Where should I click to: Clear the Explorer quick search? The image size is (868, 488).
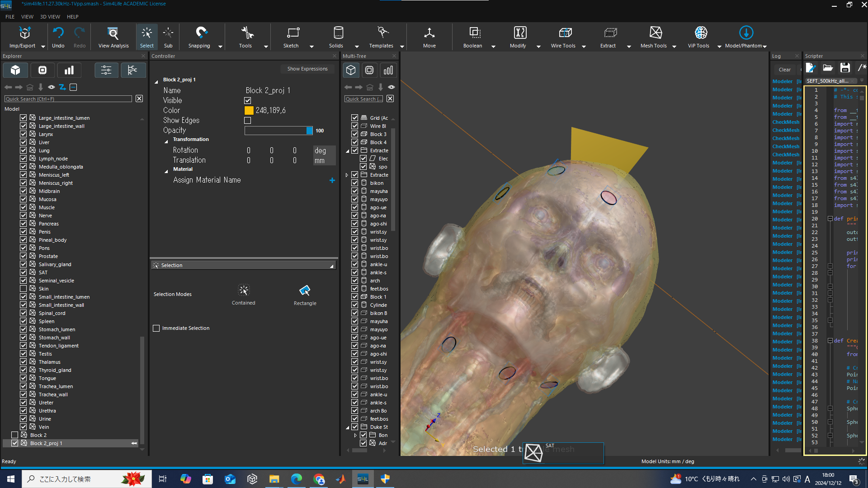(x=139, y=99)
